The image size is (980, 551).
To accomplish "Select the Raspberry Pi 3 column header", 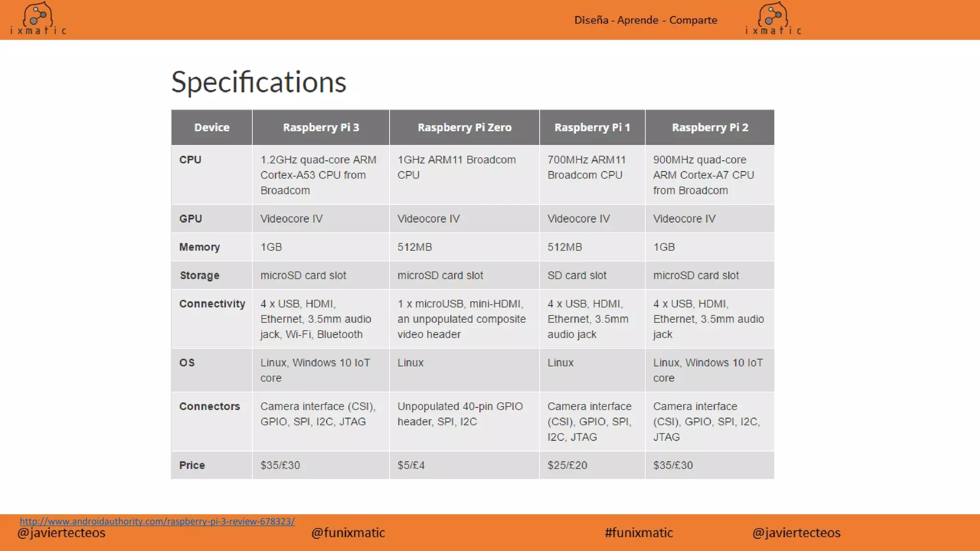I will click(321, 128).
